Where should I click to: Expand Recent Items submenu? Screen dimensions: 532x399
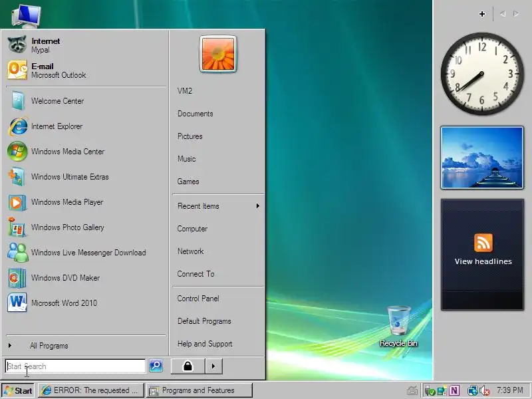(219, 206)
